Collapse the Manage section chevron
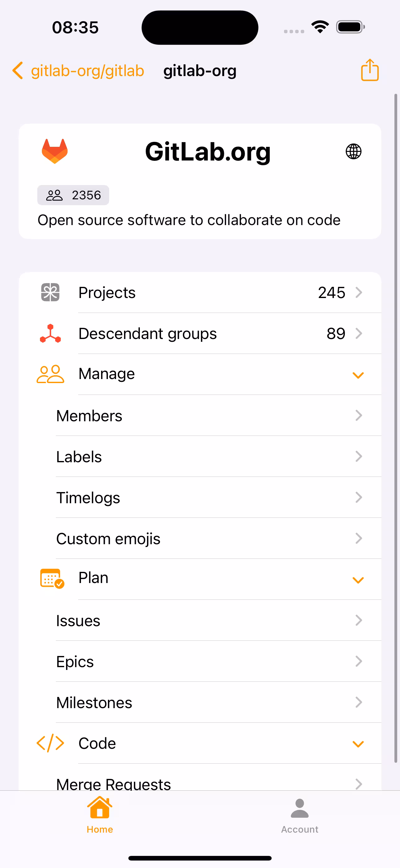 pos(358,375)
